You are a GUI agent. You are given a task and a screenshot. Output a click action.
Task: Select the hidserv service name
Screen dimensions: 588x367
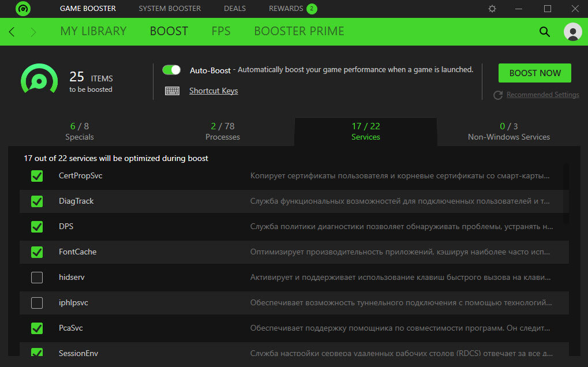click(x=72, y=278)
